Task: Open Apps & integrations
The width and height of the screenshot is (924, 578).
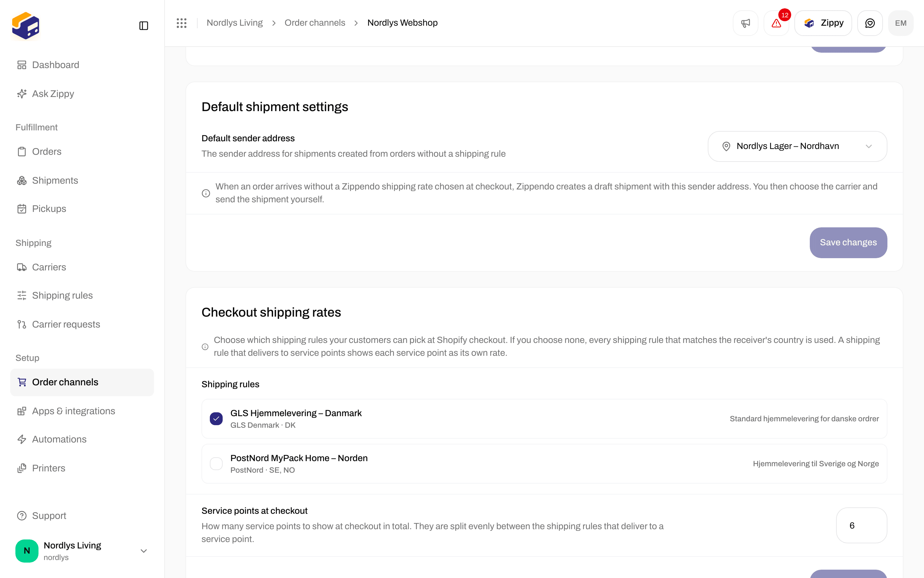Action: pyautogui.click(x=82, y=411)
